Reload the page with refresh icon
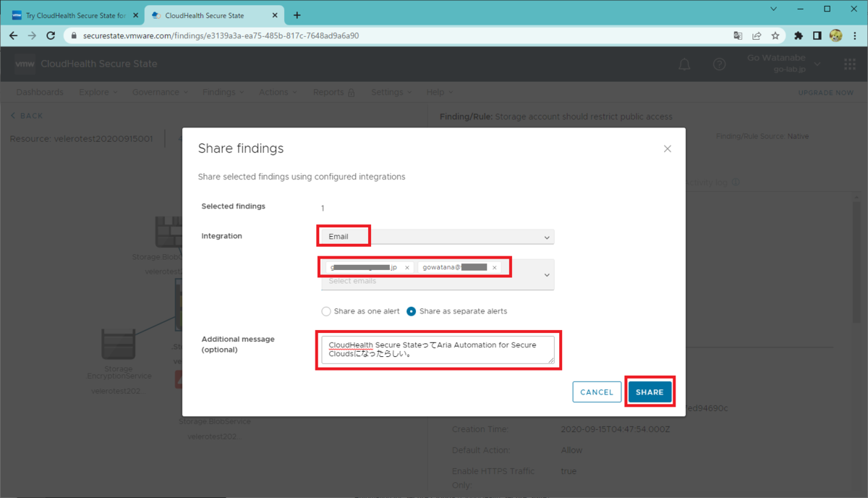The height and width of the screenshot is (498, 868). click(51, 35)
